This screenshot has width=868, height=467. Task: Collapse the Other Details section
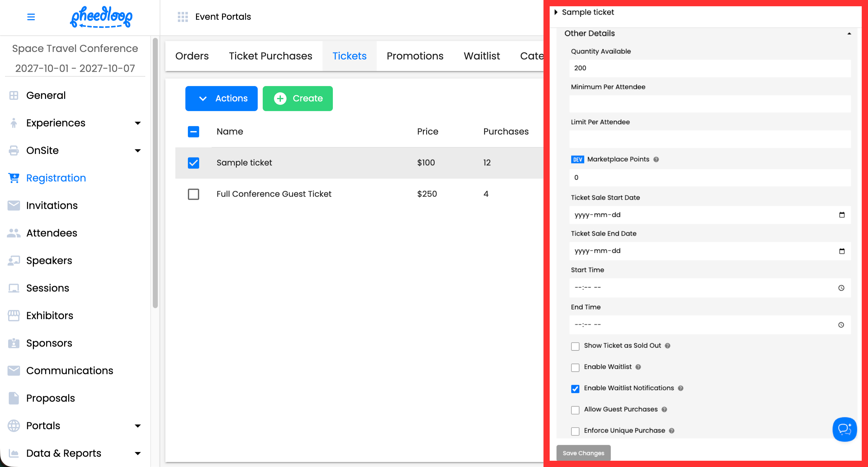[x=849, y=33]
